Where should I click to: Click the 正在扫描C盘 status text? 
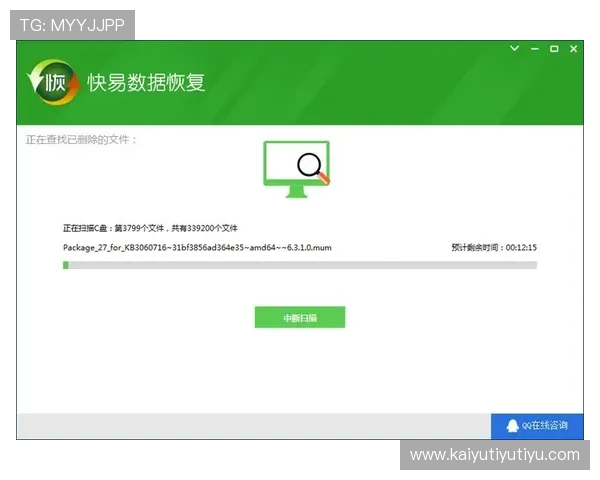click(x=150, y=228)
